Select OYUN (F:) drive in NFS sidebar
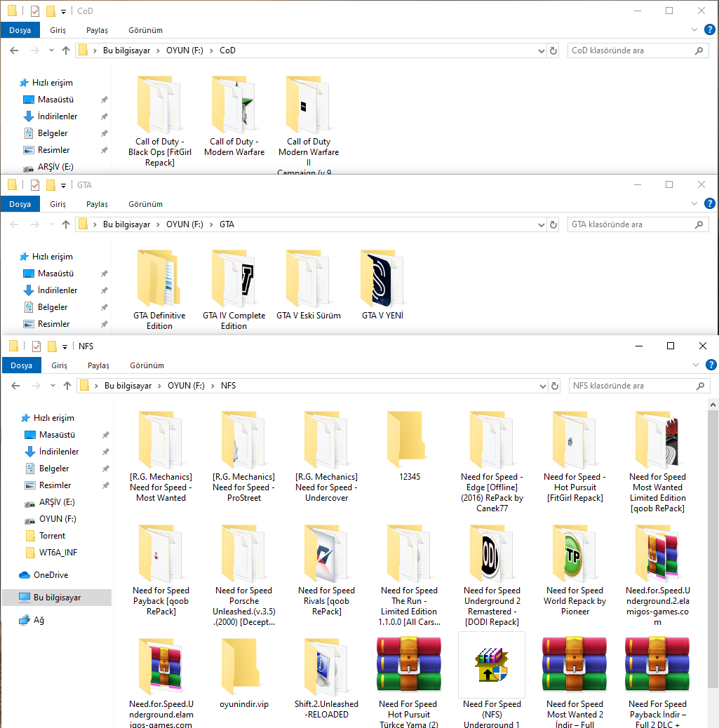 click(57, 519)
